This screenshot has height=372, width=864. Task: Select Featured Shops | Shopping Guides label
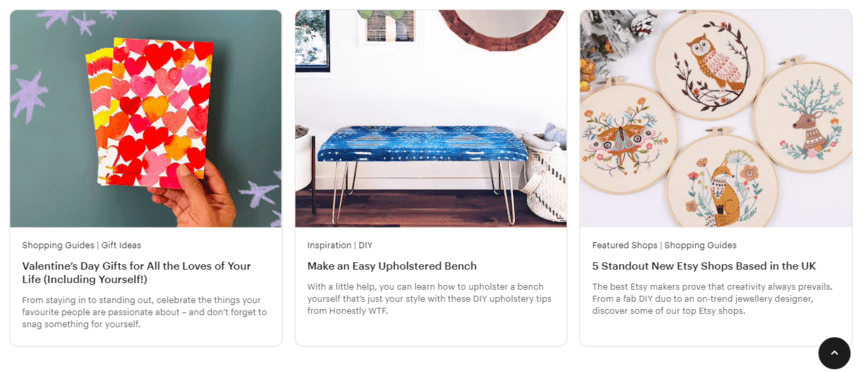[664, 245]
